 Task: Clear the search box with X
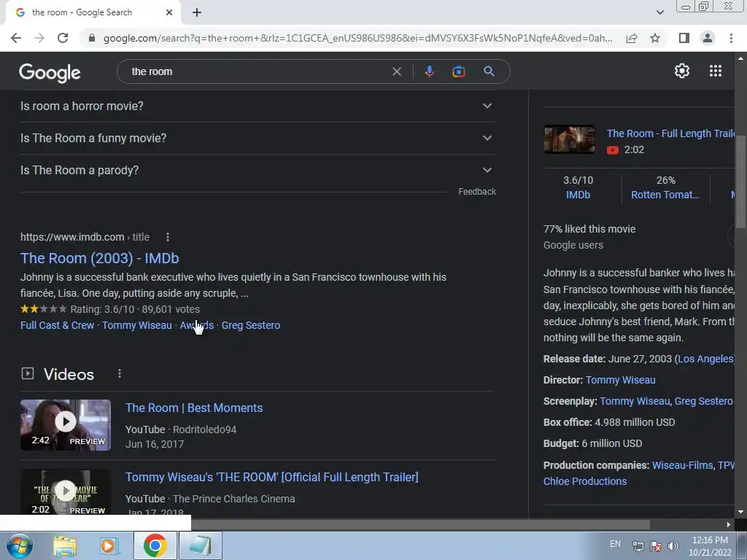[x=396, y=71]
